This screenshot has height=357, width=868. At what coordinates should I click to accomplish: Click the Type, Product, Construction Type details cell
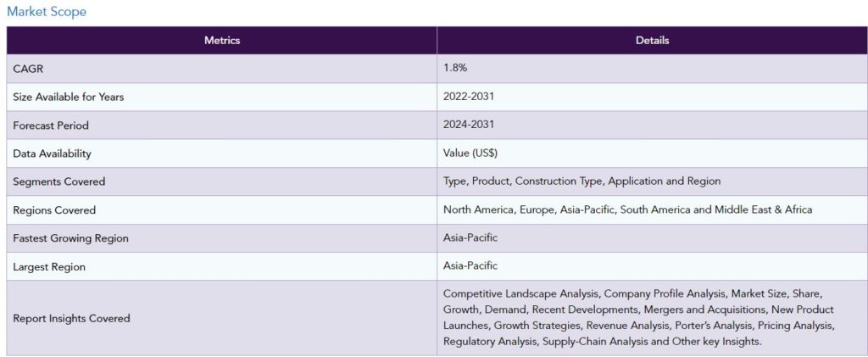click(581, 181)
